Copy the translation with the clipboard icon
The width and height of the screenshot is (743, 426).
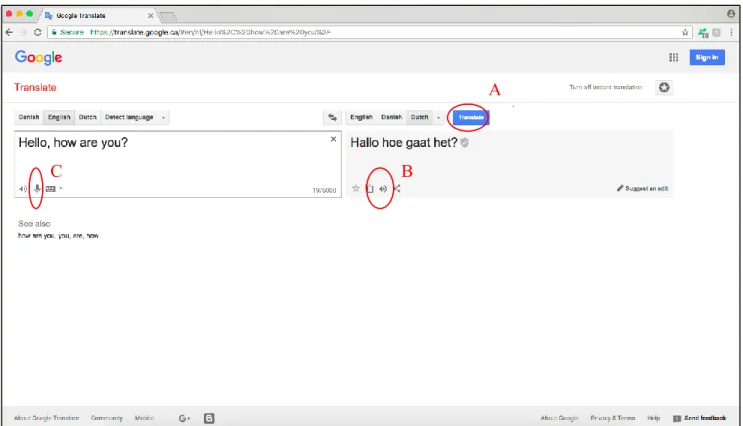370,189
